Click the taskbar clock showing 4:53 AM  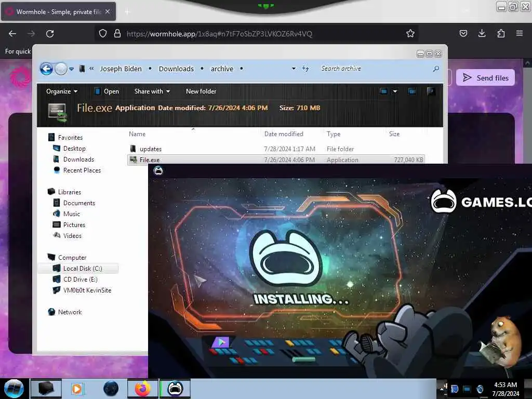[506, 389]
